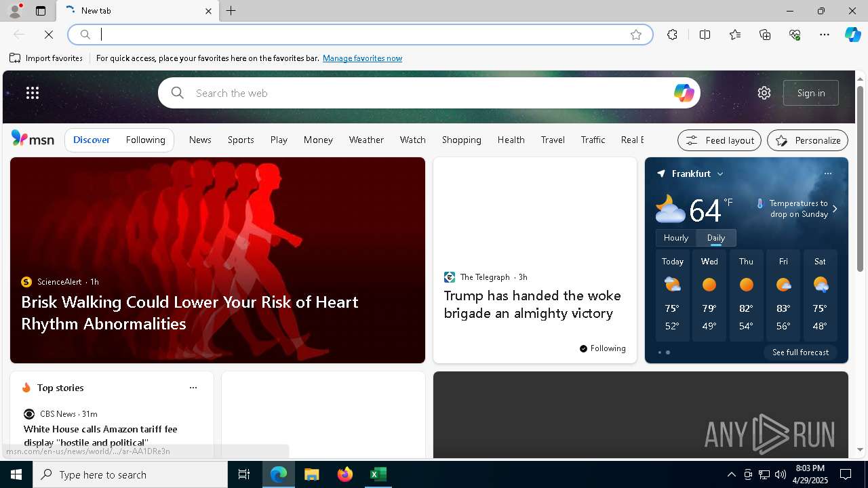Open White House Amazon tariff story
Image resolution: width=868 pixels, height=488 pixels.
[100, 436]
